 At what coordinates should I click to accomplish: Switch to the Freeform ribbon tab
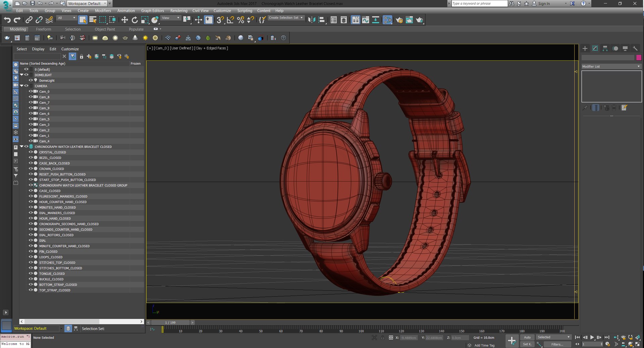[44, 29]
